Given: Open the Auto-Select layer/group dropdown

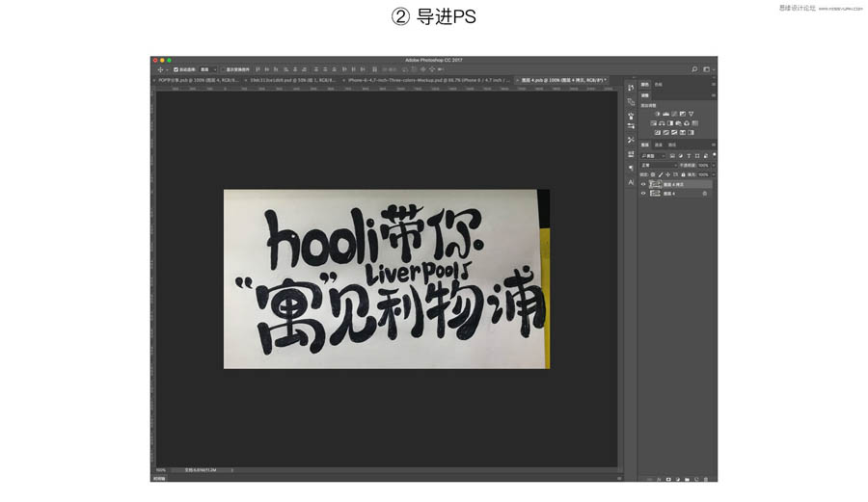Looking at the screenshot, I should (x=208, y=69).
